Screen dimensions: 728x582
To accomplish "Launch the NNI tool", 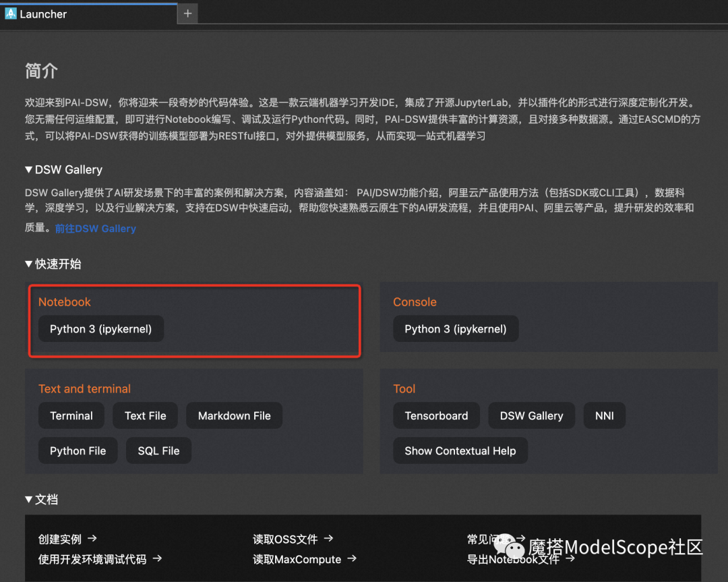I will click(x=604, y=415).
